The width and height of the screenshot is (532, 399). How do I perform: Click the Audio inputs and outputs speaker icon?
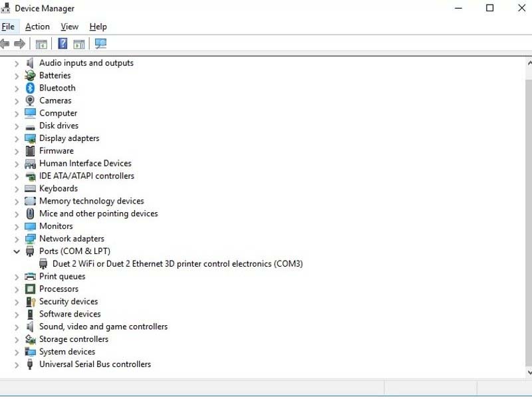29,63
